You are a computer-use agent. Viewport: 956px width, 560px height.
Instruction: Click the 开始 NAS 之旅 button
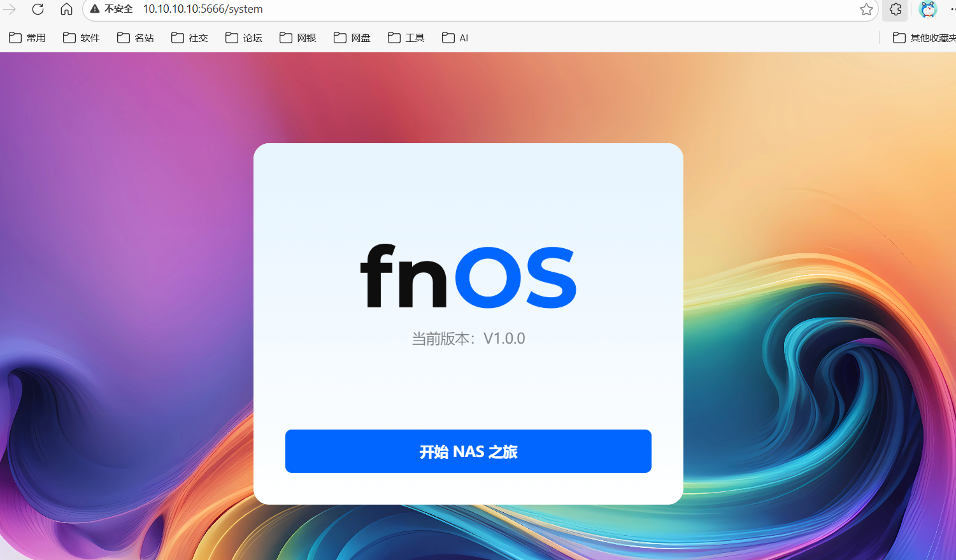(468, 451)
